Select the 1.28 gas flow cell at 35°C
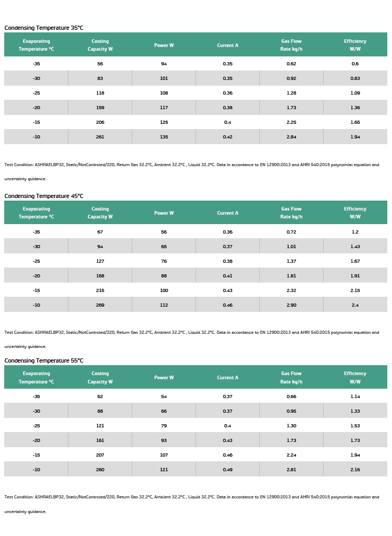The width and height of the screenshot is (392, 536). click(x=292, y=93)
